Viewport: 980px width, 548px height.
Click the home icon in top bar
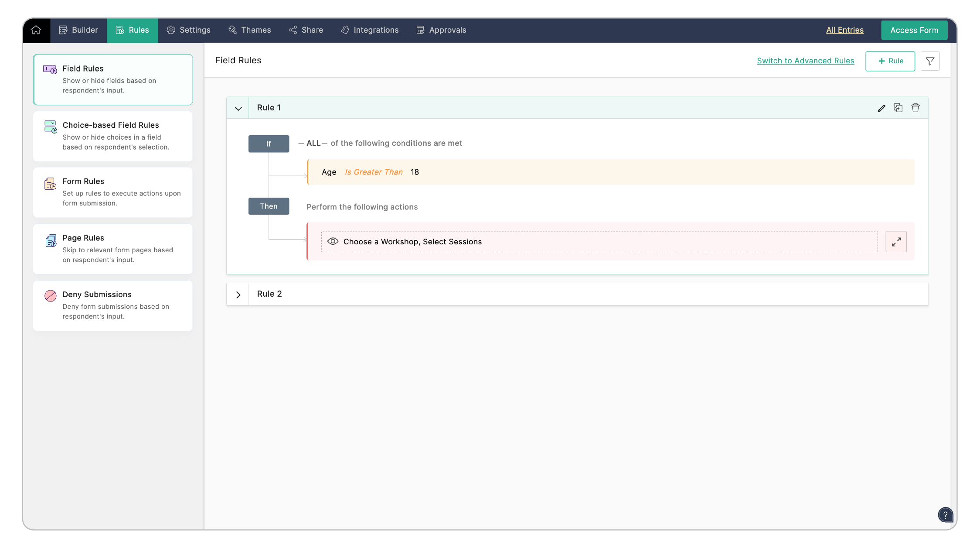[x=36, y=30]
